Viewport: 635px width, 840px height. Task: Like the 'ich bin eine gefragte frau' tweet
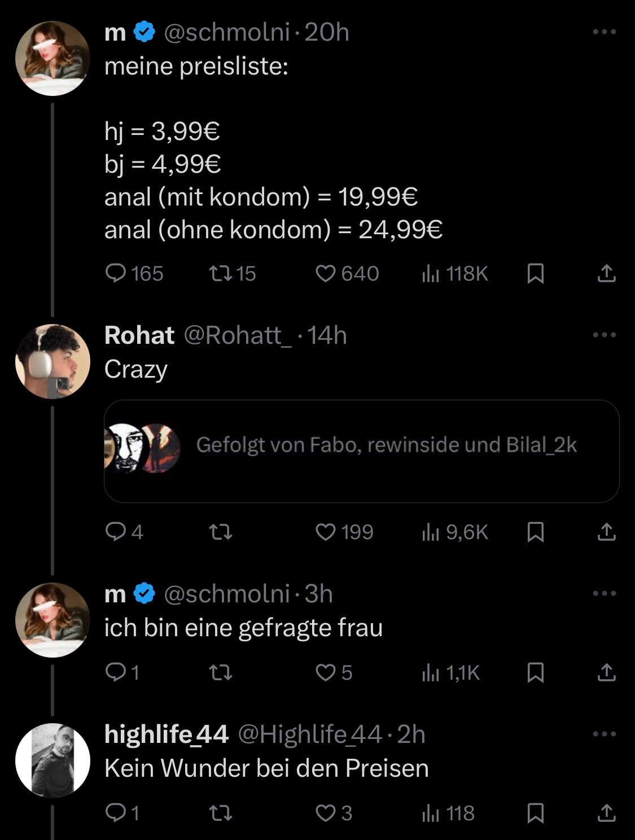[326, 672]
